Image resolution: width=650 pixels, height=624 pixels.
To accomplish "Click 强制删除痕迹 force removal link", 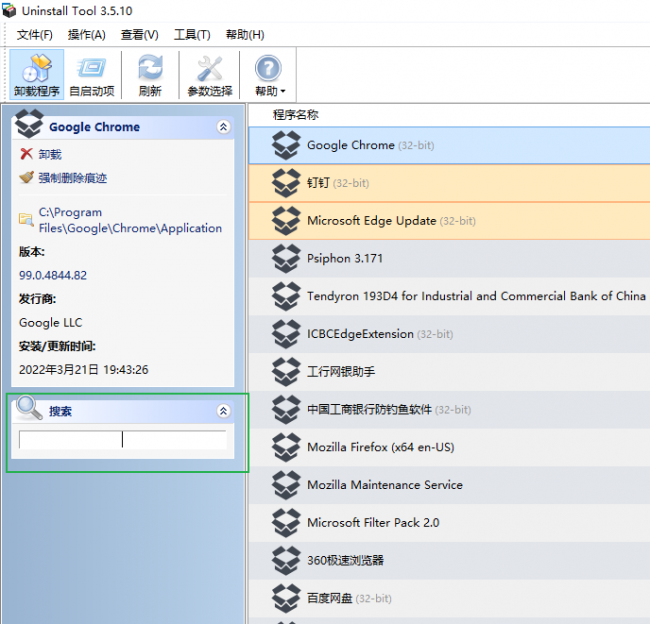I will [x=73, y=178].
